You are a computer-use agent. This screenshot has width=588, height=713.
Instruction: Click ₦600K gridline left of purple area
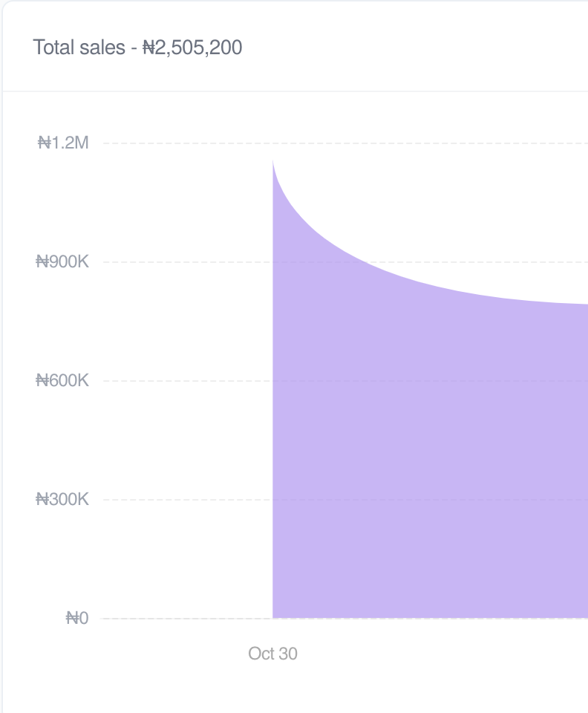(x=186, y=380)
